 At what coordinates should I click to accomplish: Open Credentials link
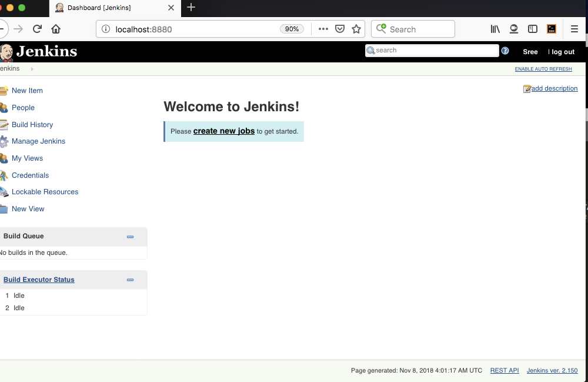click(30, 175)
